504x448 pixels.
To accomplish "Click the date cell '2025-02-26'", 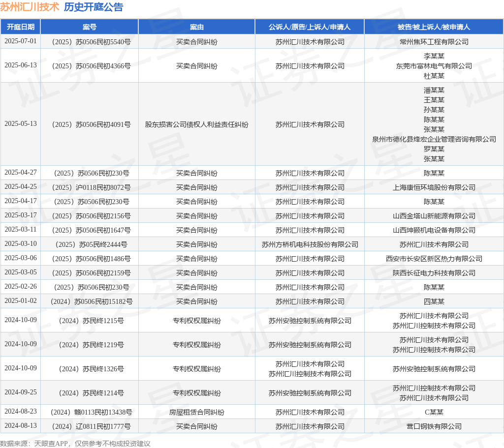I will coord(21,287).
